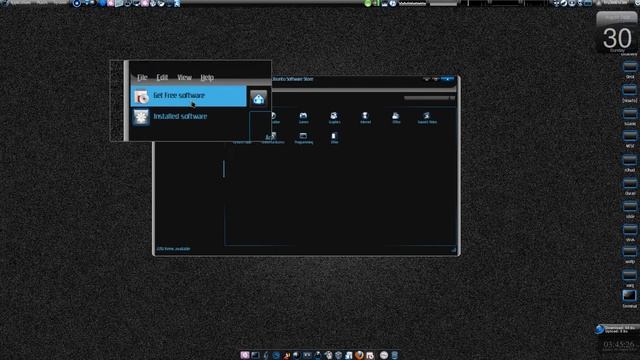Click the items available status text

[x=173, y=249]
